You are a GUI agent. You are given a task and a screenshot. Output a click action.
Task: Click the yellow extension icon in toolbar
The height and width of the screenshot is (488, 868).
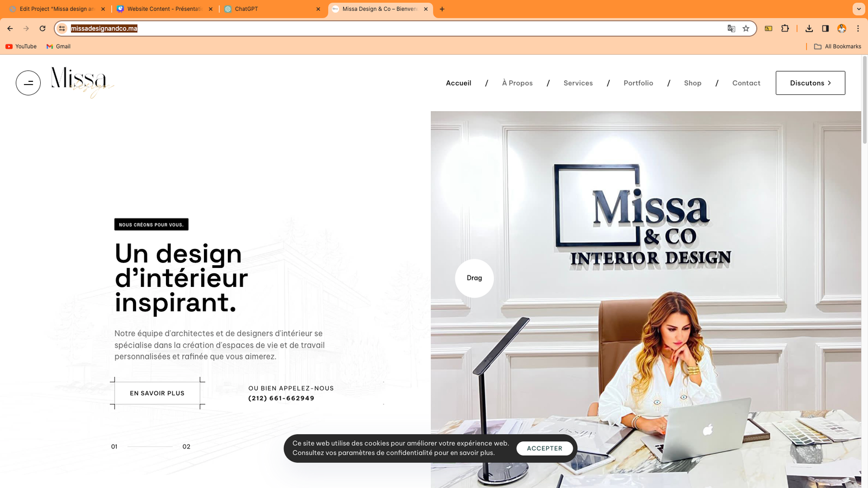point(769,28)
